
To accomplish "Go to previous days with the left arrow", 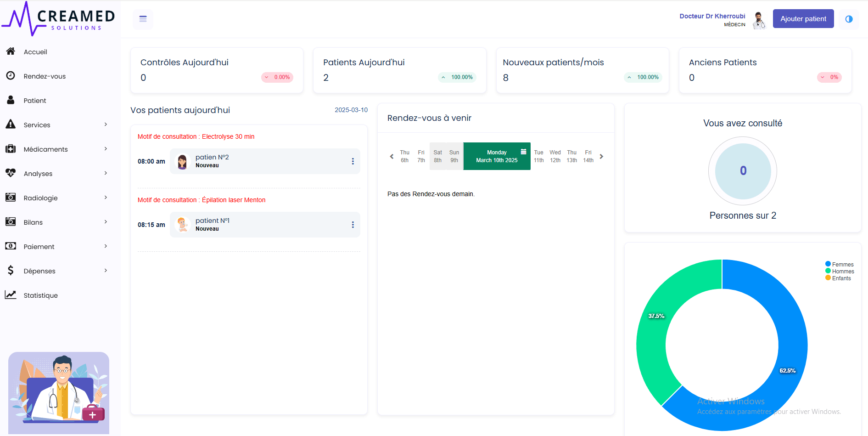I will (x=392, y=156).
